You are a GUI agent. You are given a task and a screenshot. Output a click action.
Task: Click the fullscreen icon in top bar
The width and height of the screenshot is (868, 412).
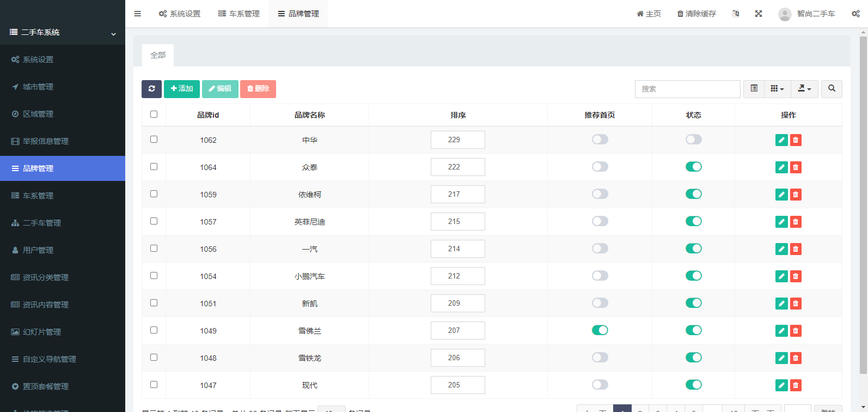click(x=759, y=14)
